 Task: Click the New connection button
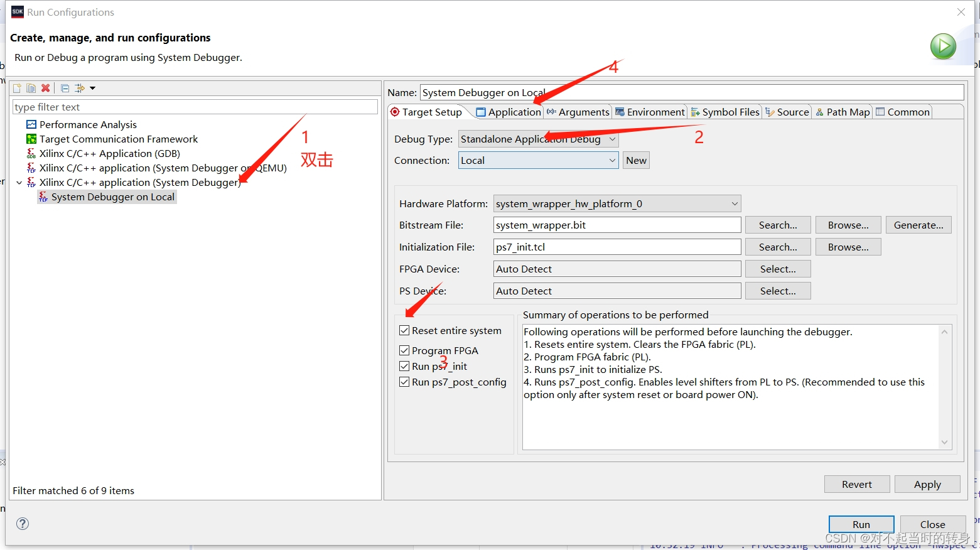coord(636,160)
